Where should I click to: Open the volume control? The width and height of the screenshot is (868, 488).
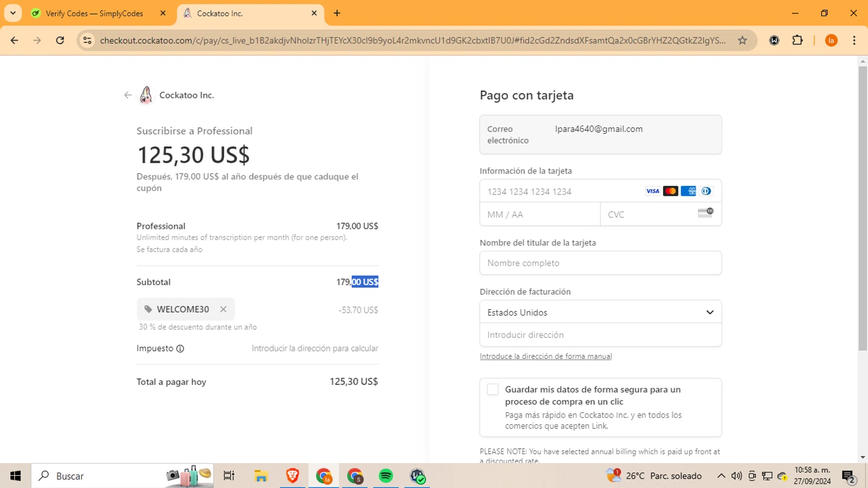pyautogui.click(x=736, y=476)
